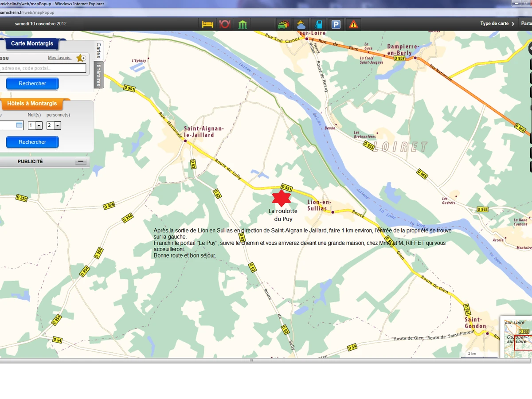
Task: Toggle the road hazard warning triangle icon
Action: pyautogui.click(x=353, y=24)
